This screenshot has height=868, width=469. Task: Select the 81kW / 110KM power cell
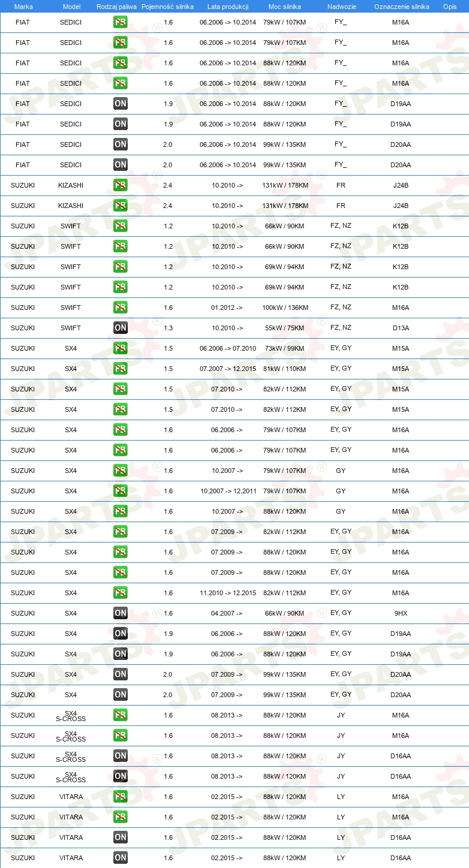pos(285,369)
